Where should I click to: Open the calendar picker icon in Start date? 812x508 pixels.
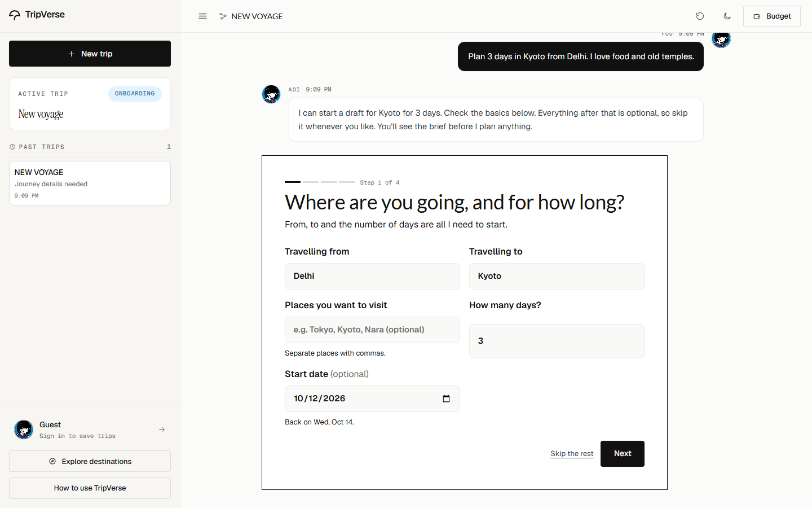click(x=446, y=398)
